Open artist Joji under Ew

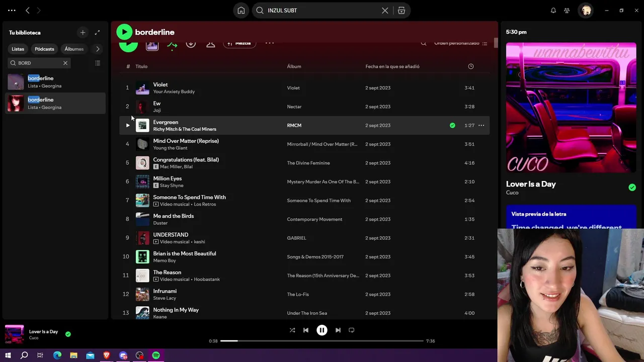pos(157,111)
